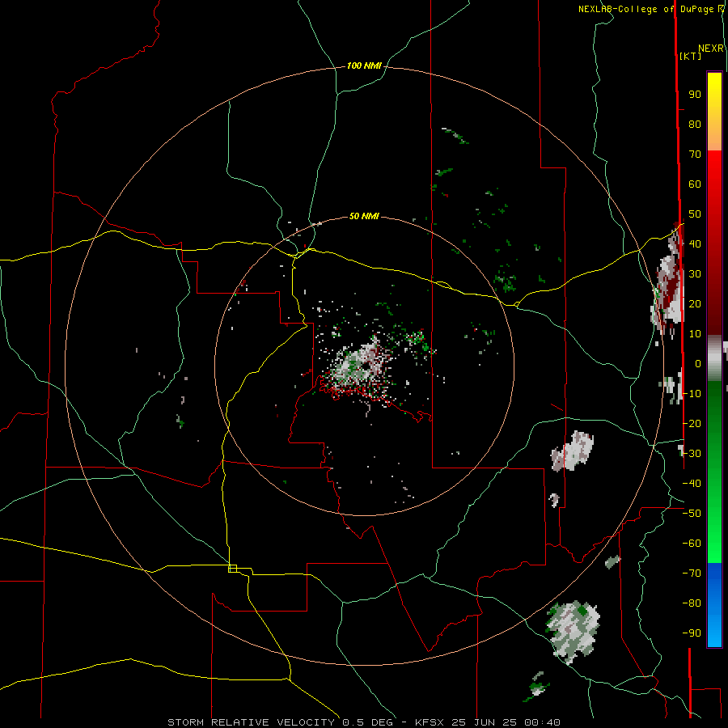
Task: Click the -20 value on the velocity scale
Action: coord(692,423)
